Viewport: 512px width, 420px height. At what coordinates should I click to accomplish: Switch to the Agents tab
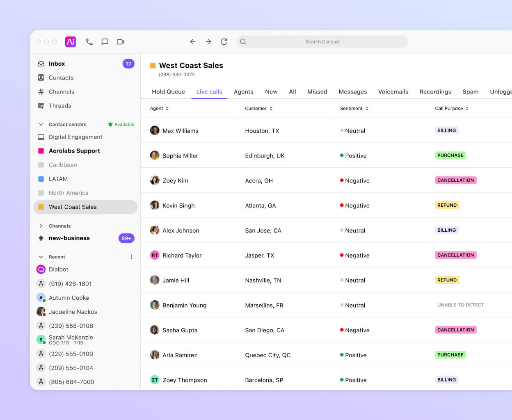click(x=243, y=91)
